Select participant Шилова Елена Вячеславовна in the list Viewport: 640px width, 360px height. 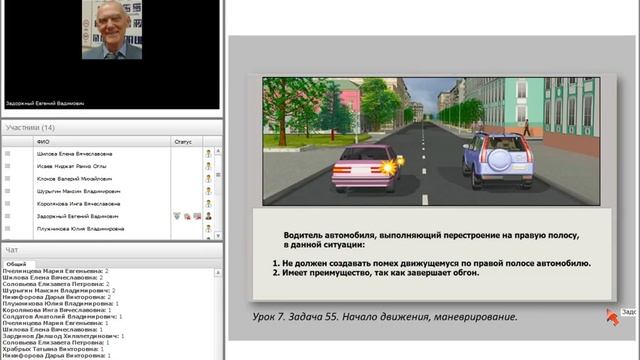pos(74,154)
